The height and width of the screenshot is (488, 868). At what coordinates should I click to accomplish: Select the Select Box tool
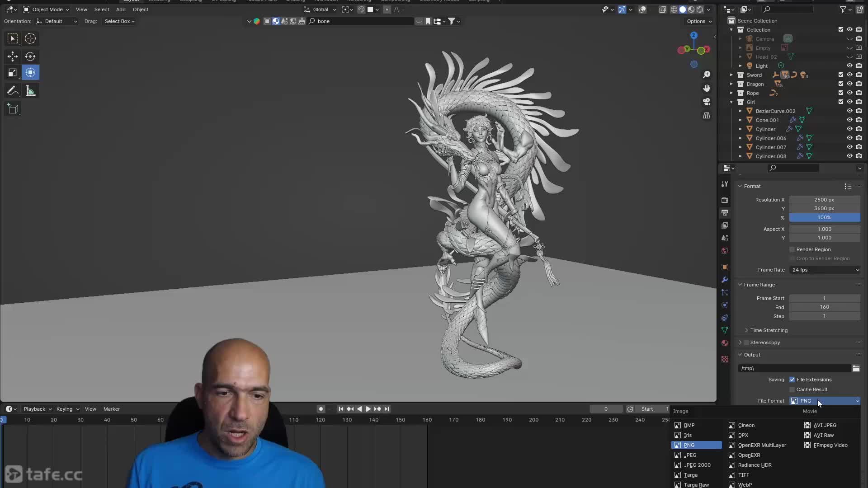(13, 39)
